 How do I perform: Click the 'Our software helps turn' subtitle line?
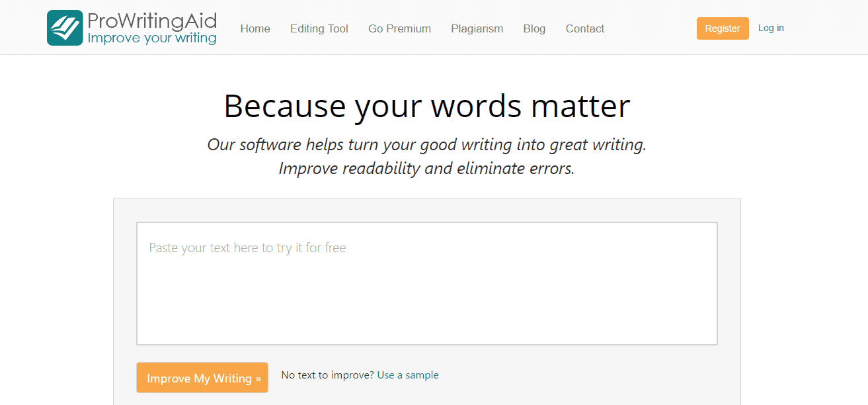pos(426,144)
